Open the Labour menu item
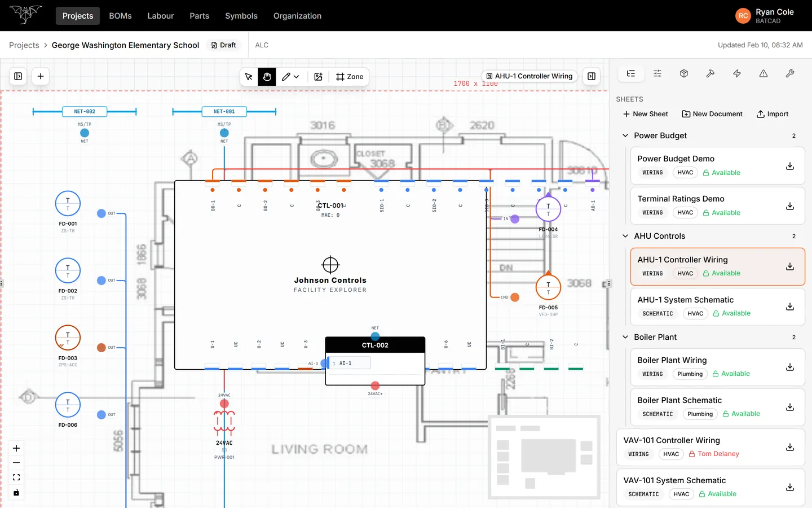Image resolution: width=812 pixels, height=508 pixels. 161,16
